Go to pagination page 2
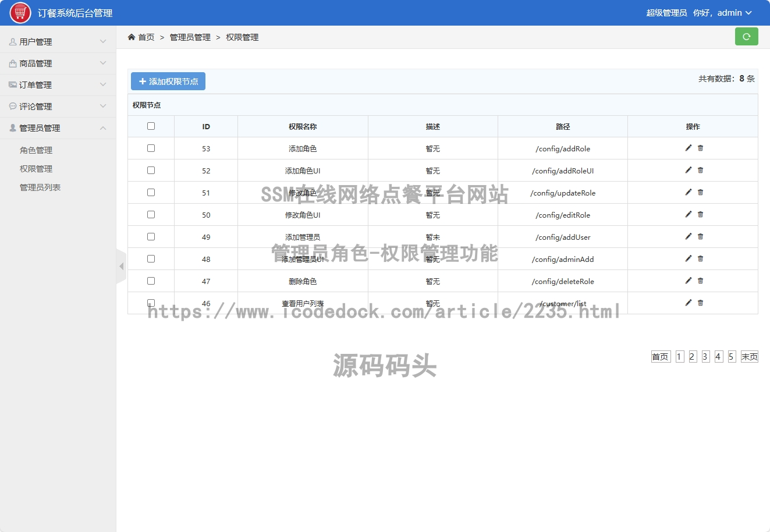The width and height of the screenshot is (770, 532). pyautogui.click(x=693, y=357)
